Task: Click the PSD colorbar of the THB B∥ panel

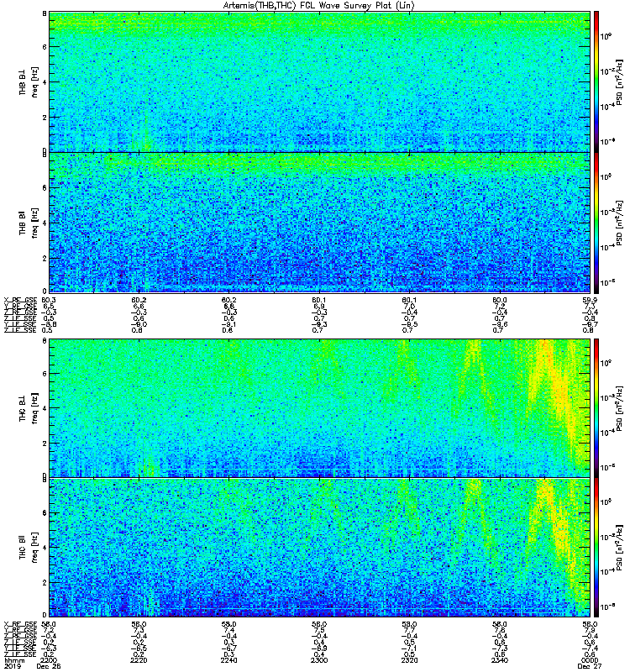Action: [596, 223]
